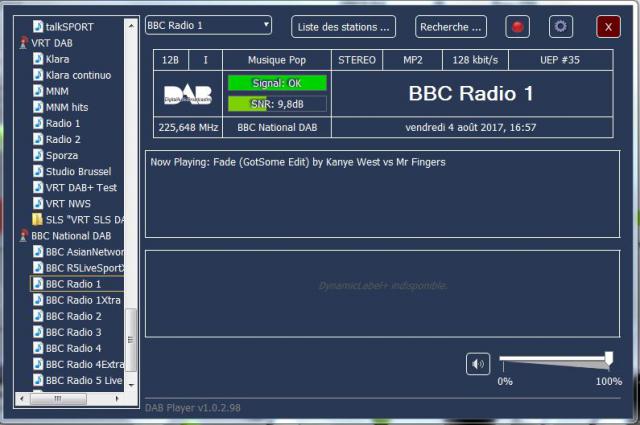The height and width of the screenshot is (425, 640).
Task: Collapse the VRT DAB ensemble node
Action: pyautogui.click(x=24, y=42)
